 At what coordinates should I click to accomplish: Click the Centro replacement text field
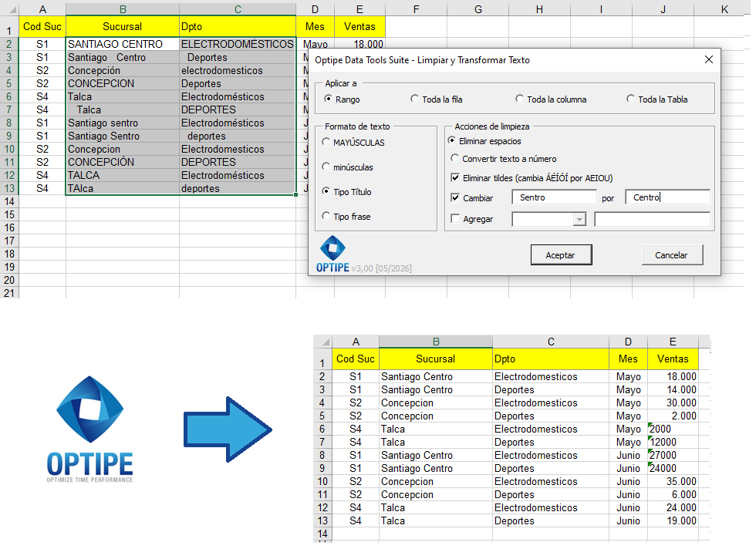point(667,197)
